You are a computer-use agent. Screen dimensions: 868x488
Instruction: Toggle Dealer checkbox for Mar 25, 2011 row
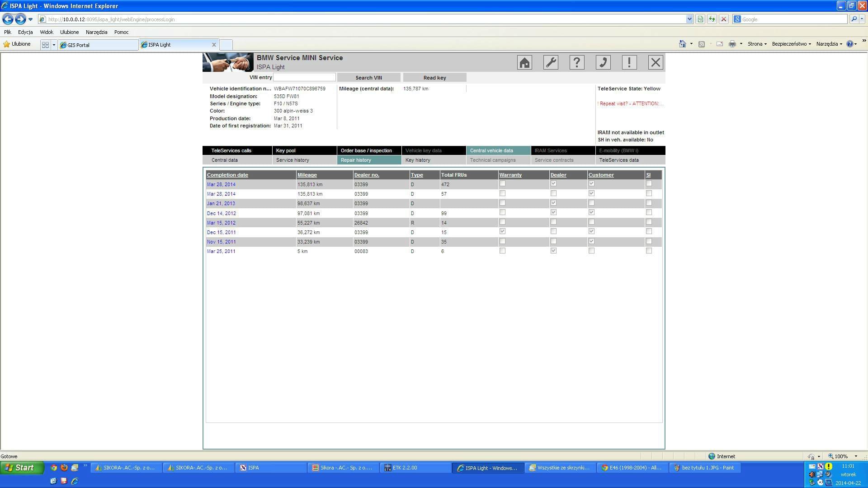(553, 250)
